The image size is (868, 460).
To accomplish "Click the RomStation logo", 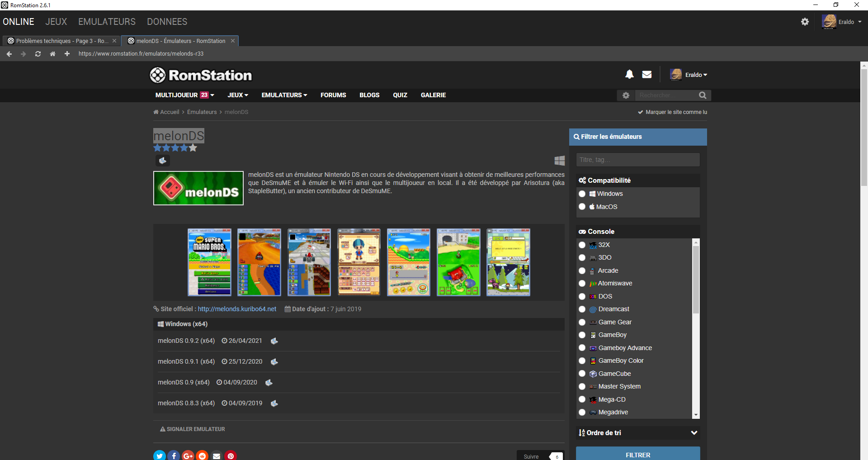I will click(x=201, y=75).
